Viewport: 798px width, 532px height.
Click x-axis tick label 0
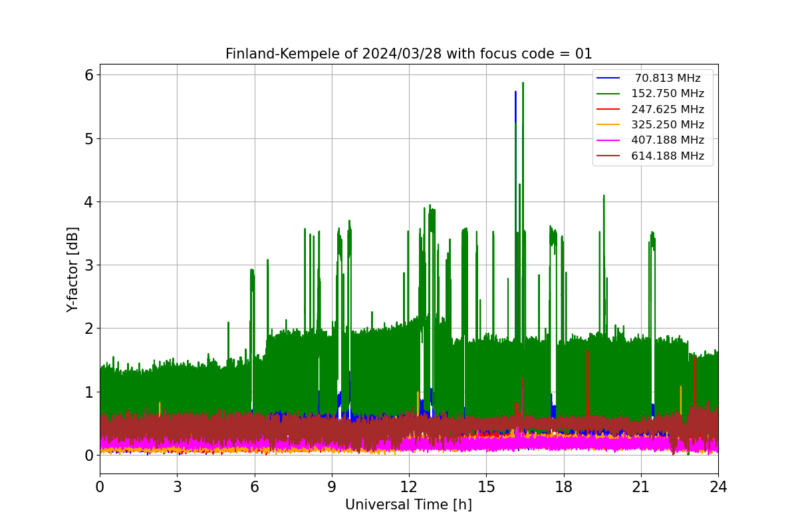point(100,487)
